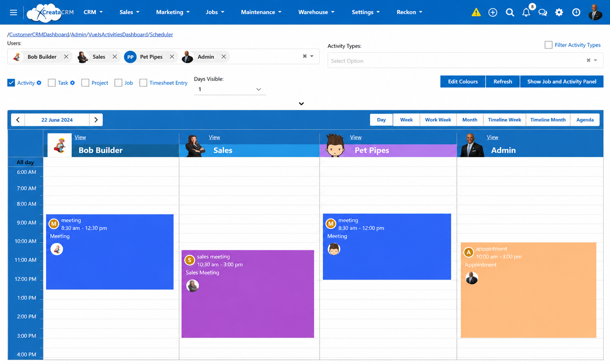Enable the Project checkbox

[85, 83]
